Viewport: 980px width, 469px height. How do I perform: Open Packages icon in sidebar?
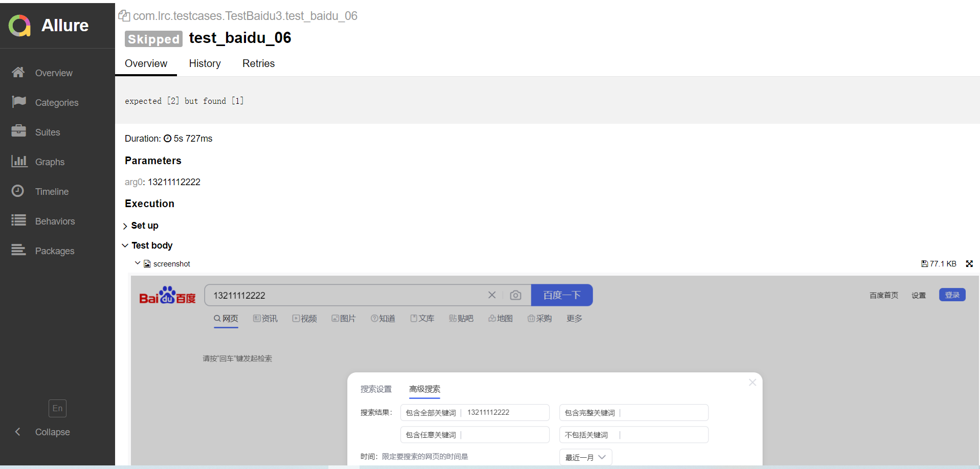[18, 250]
